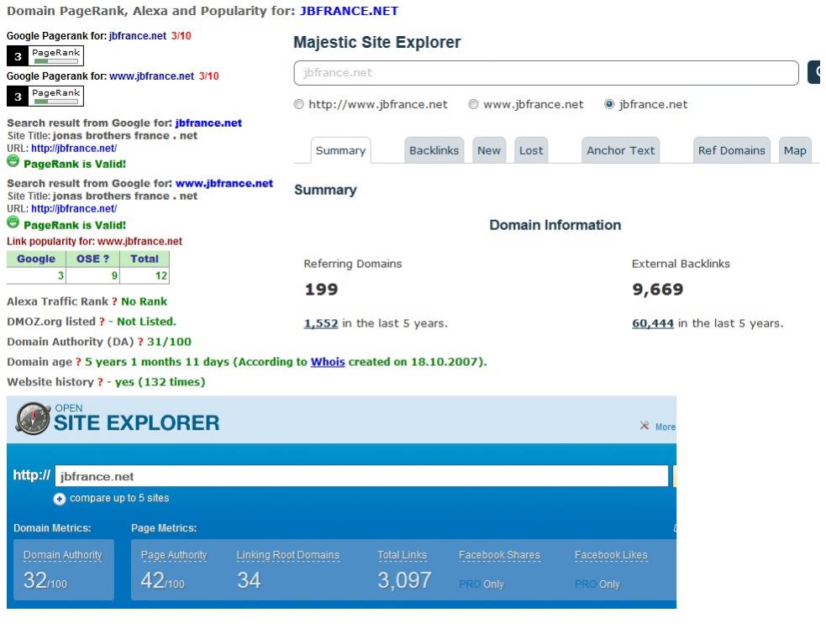Click the 1,552 referring domains link

pyautogui.click(x=321, y=323)
